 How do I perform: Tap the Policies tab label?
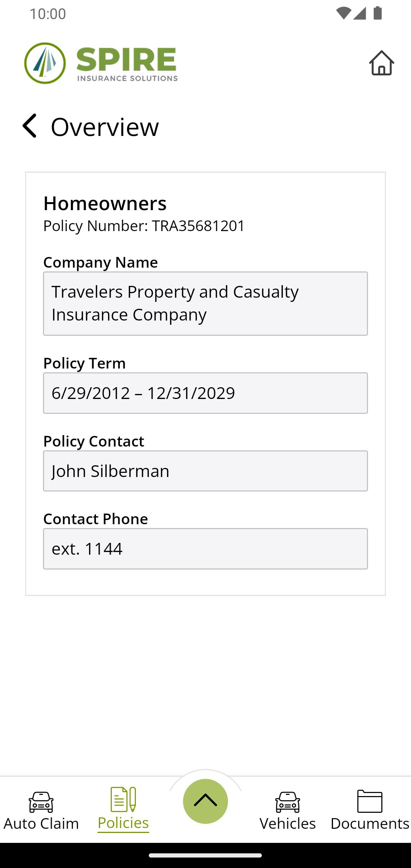(x=123, y=823)
